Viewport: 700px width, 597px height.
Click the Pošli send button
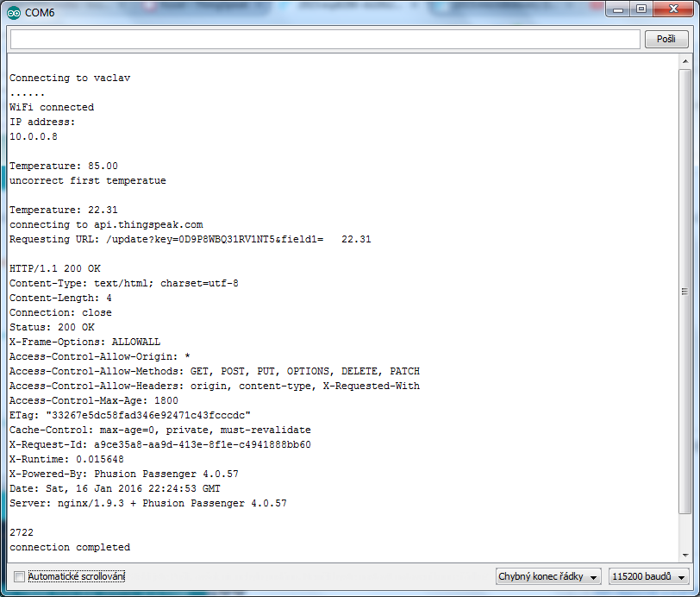[666, 39]
